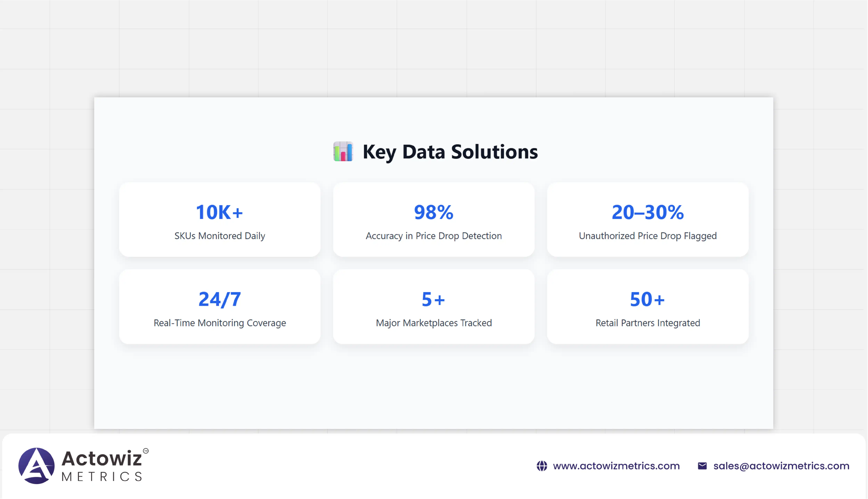
Task: Open www.actowizmetrics.com link
Action: click(616, 466)
